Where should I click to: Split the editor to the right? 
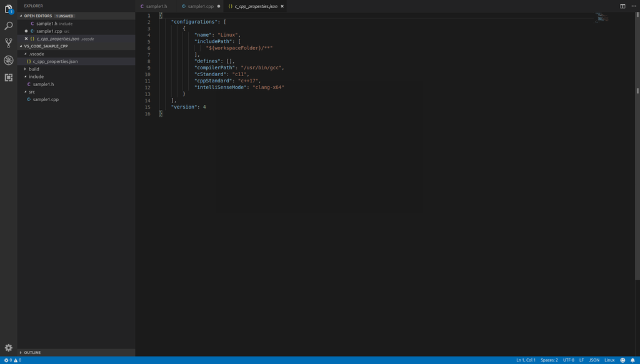point(622,6)
